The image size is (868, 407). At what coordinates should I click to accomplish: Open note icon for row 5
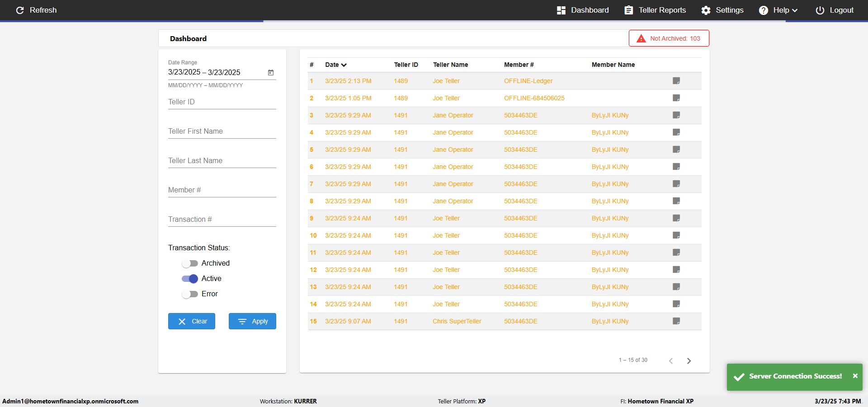click(676, 150)
